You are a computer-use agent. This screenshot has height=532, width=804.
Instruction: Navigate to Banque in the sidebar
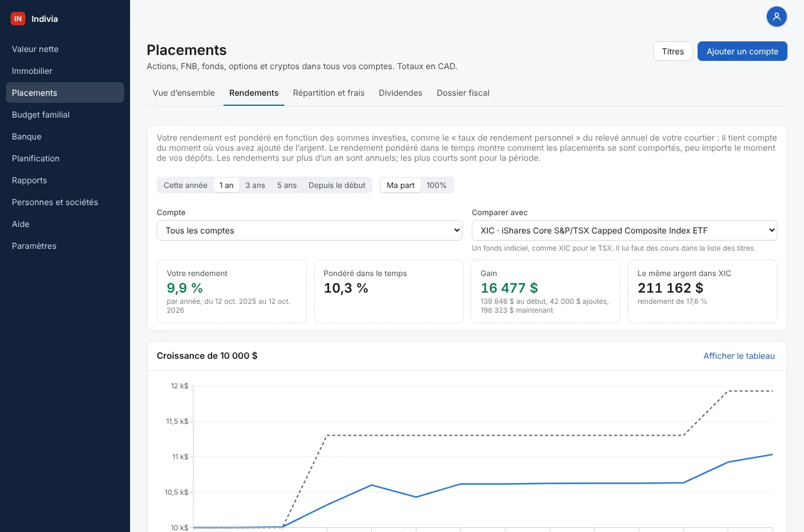point(65,137)
